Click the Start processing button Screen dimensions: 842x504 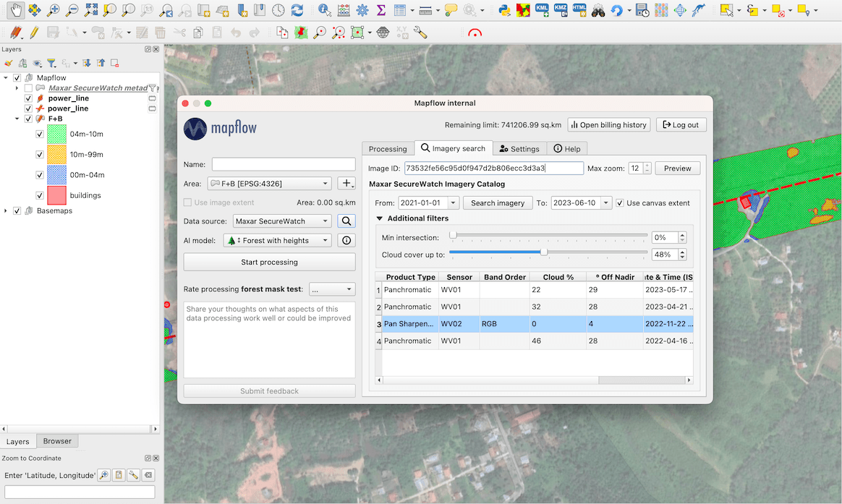(270, 262)
